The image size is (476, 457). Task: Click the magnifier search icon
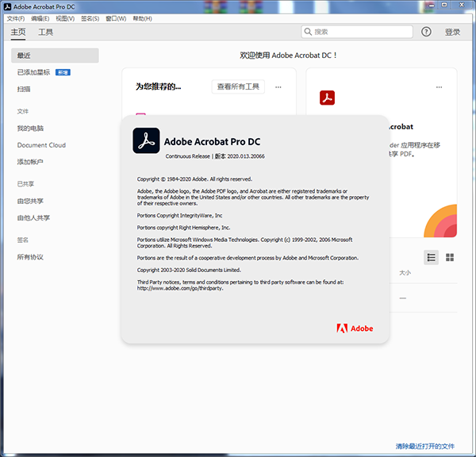tap(308, 32)
